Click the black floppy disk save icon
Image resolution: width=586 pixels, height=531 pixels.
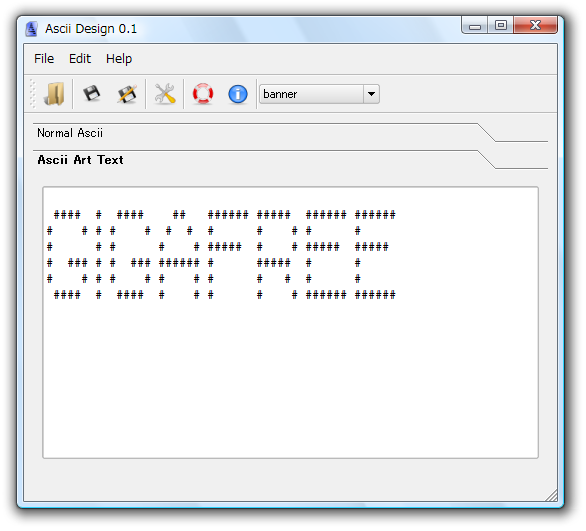[x=92, y=94]
